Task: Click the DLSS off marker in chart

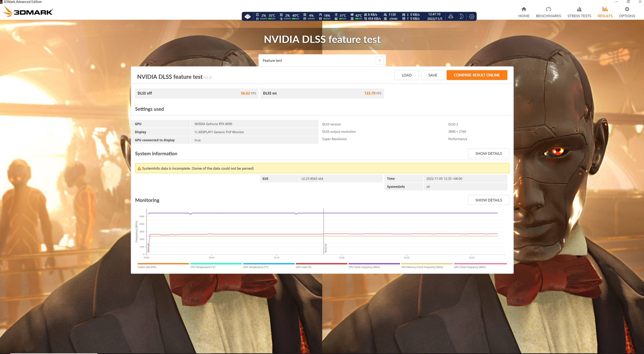Action: [x=149, y=248]
